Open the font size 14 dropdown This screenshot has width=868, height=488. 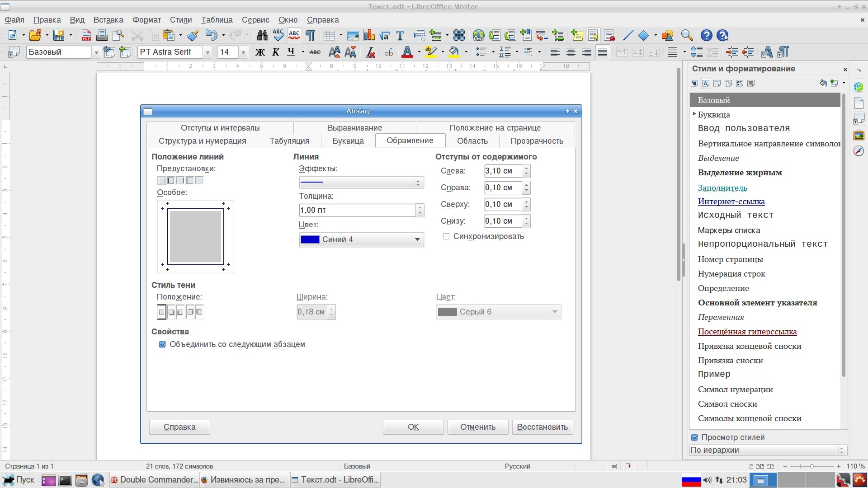click(x=243, y=52)
